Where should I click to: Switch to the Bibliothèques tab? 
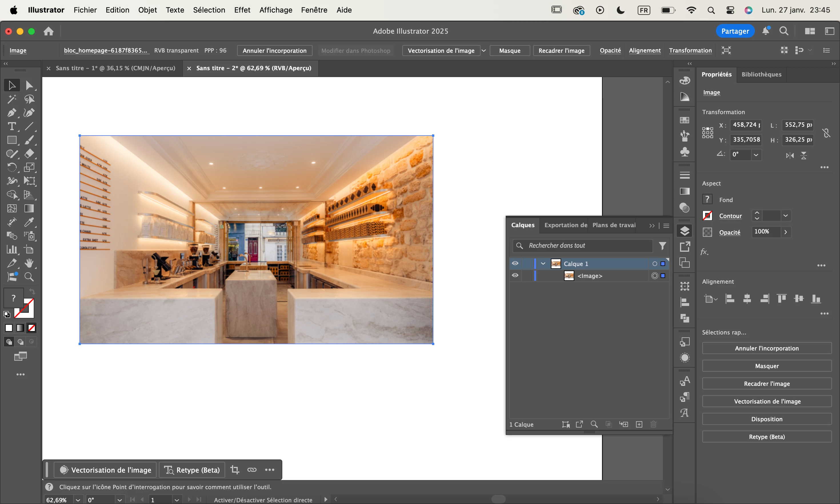761,74
